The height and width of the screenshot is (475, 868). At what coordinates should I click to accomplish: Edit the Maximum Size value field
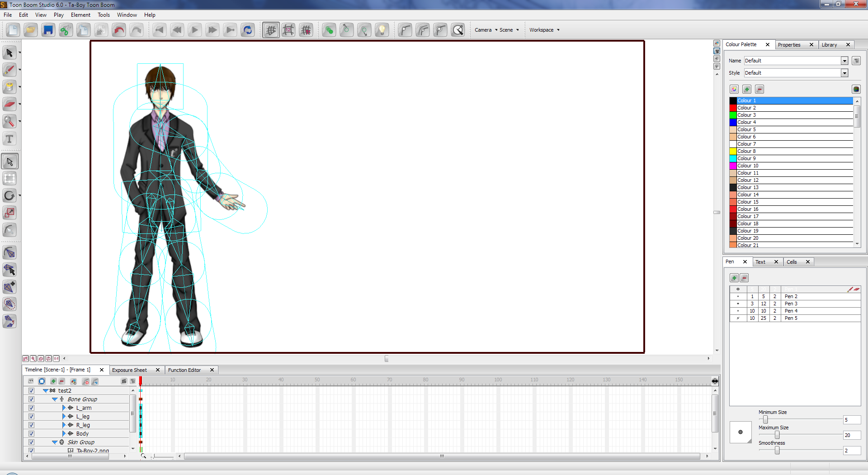click(x=851, y=435)
